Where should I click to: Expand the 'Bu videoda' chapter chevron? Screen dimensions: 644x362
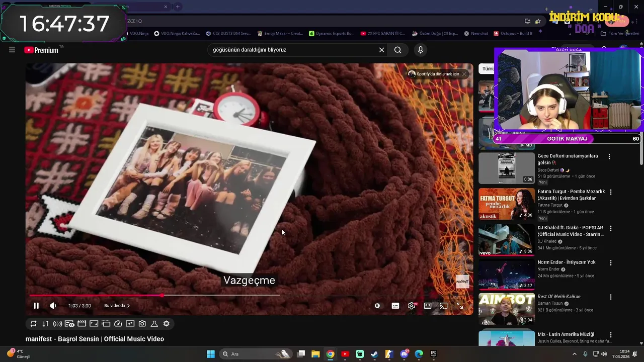coord(128,306)
